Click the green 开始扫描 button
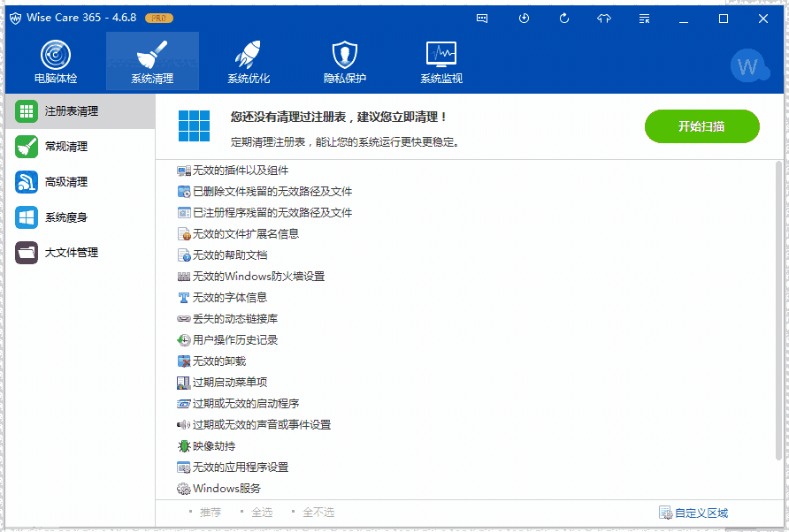The image size is (789, 532). pyautogui.click(x=702, y=126)
